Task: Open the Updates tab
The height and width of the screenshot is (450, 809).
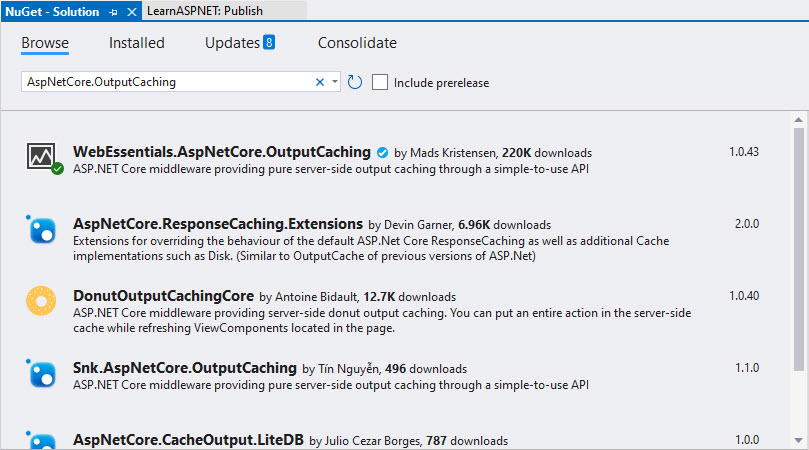Action: [x=232, y=43]
